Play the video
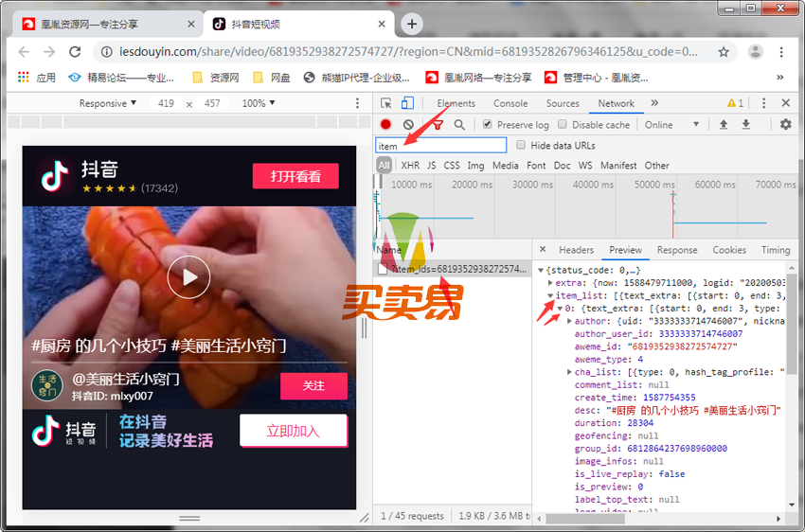Screen dimensions: 805x532 click(188, 277)
